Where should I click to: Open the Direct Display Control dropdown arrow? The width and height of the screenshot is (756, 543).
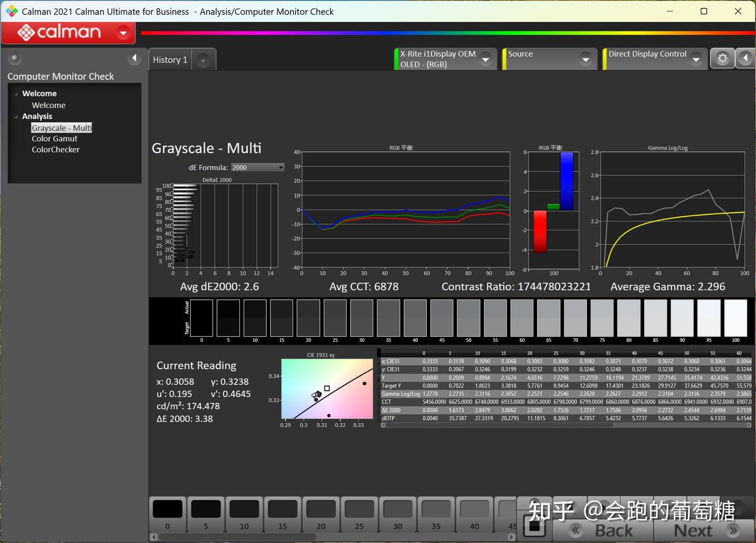click(x=696, y=59)
